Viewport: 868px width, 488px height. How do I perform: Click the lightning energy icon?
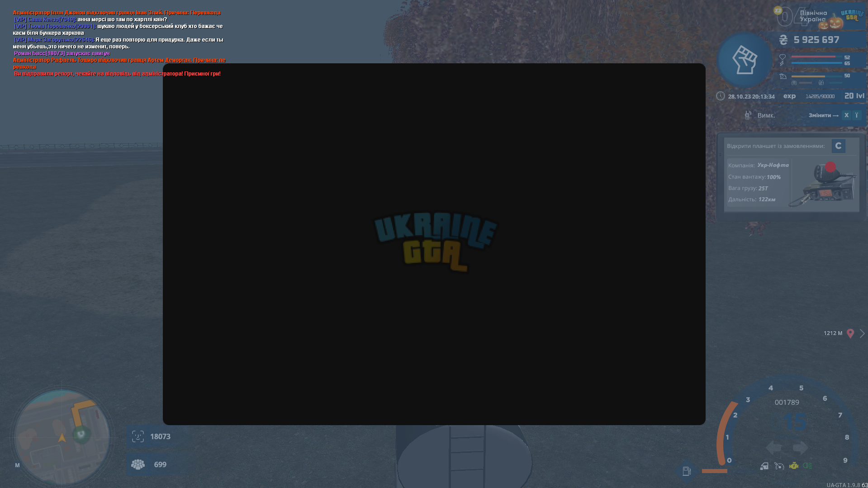point(782,63)
